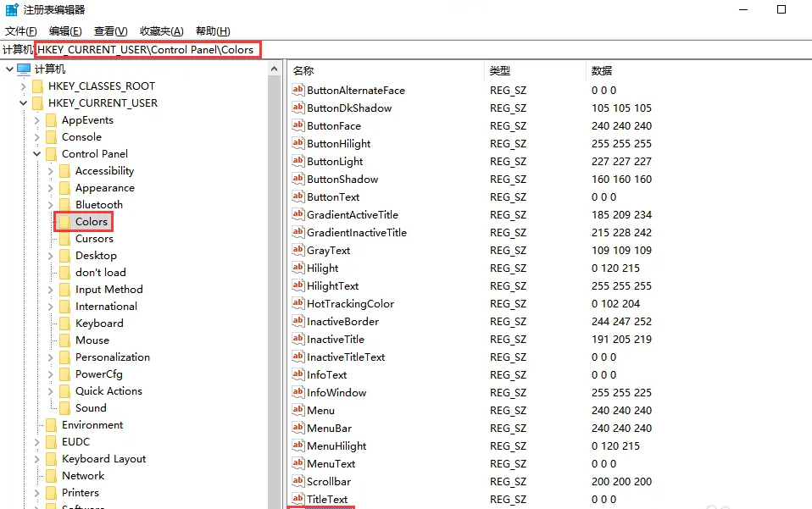
Task: Select the Mouse folder icon
Action: (64, 340)
